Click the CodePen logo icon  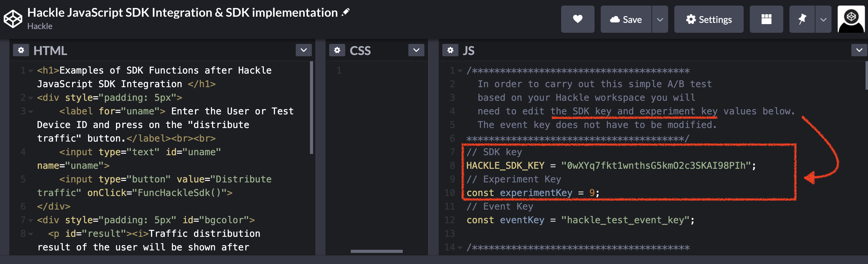pyautogui.click(x=13, y=19)
